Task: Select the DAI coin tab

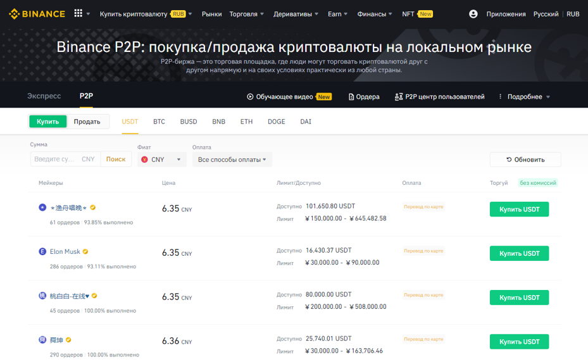Action: click(x=306, y=122)
